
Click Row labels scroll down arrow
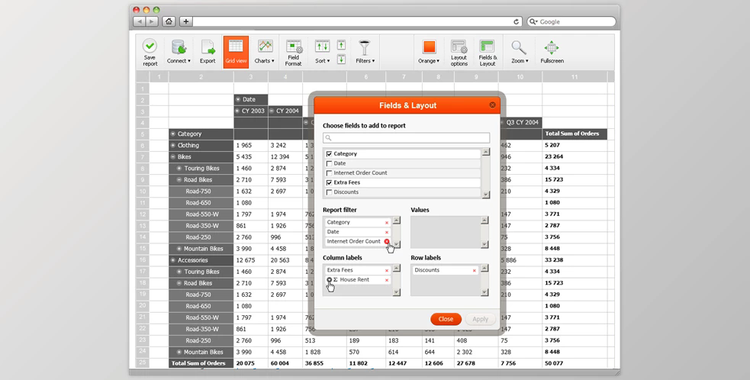click(x=484, y=292)
